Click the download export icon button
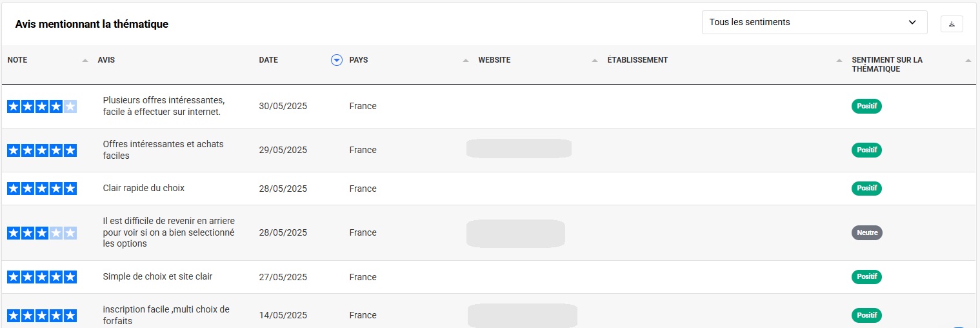 (952, 24)
